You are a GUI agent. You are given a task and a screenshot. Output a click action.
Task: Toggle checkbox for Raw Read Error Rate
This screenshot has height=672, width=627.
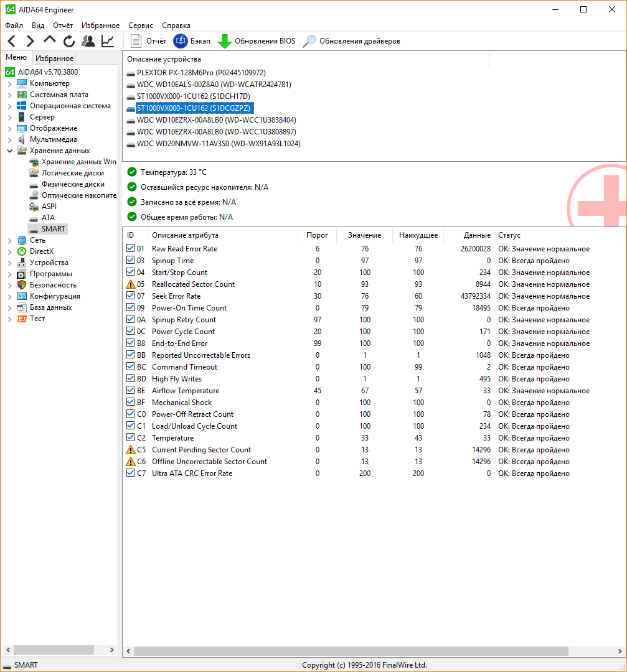130,248
